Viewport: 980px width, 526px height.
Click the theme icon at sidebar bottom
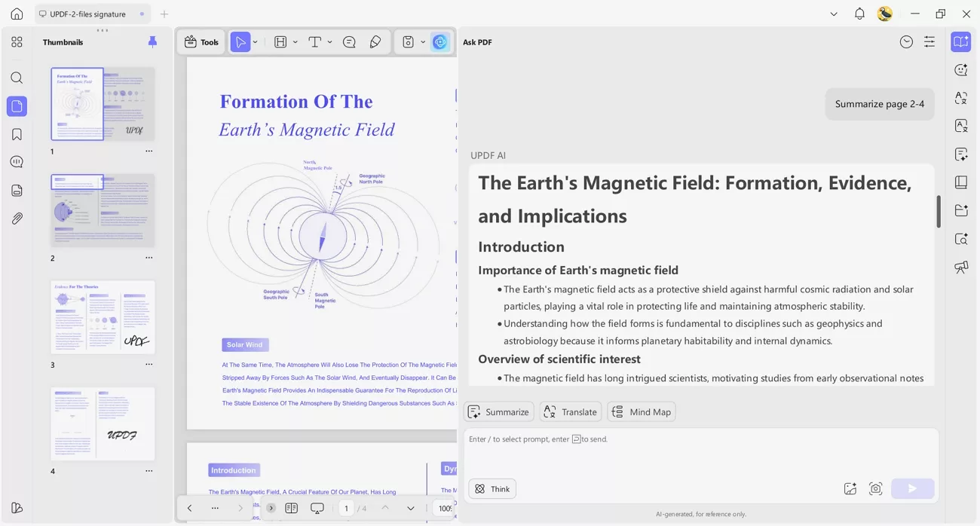click(17, 507)
